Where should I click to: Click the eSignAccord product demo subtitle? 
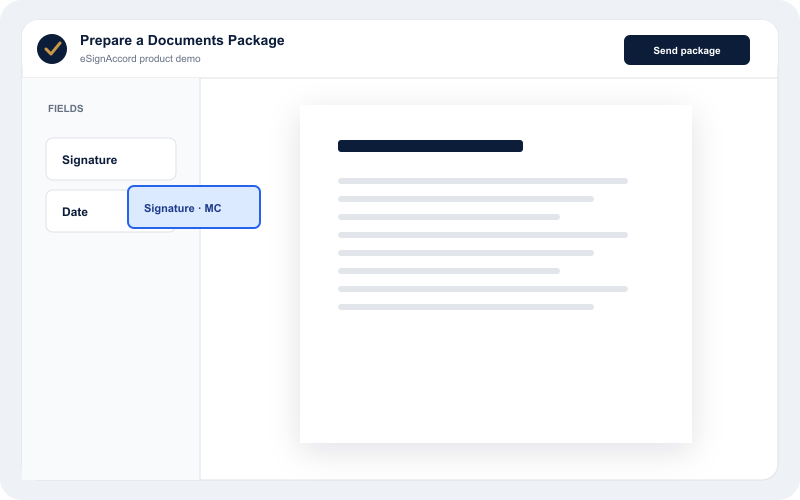coord(140,59)
